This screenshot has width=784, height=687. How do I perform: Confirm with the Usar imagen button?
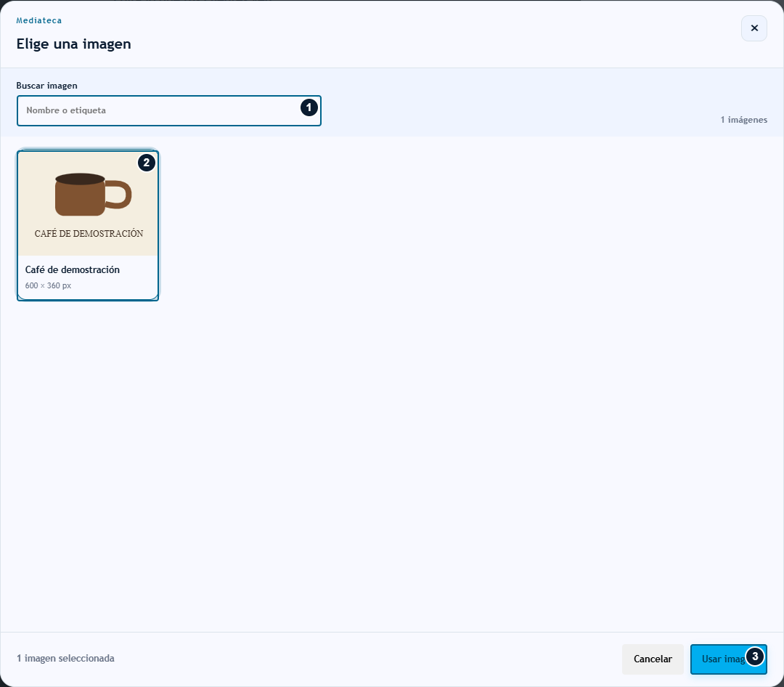point(729,659)
